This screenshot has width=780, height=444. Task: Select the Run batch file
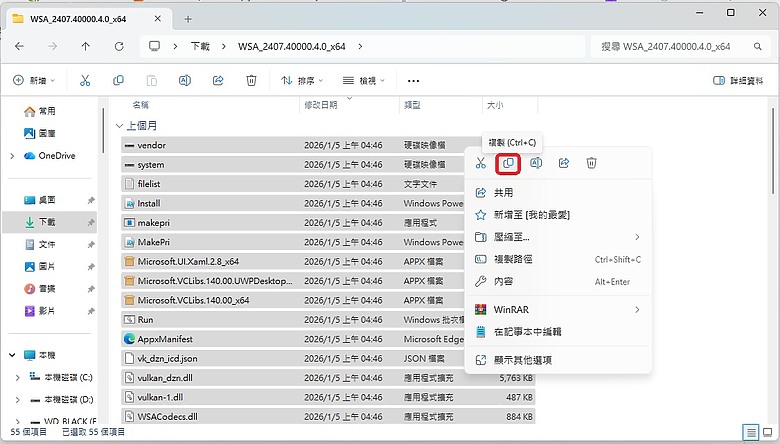coord(145,320)
